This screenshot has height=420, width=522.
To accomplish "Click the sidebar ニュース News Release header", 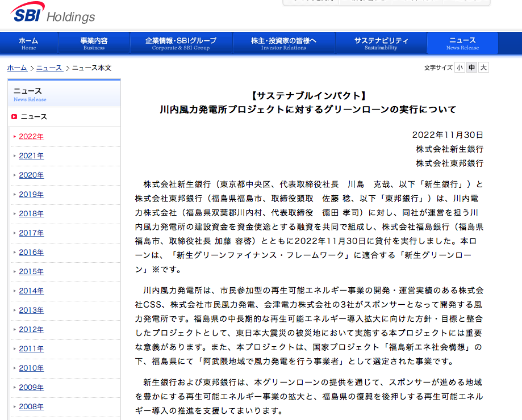I will tap(64, 94).
